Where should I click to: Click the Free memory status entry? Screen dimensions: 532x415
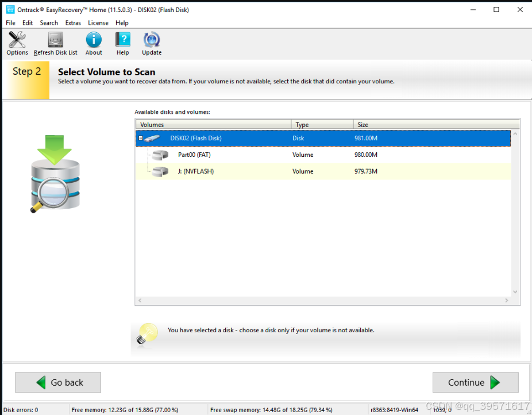[x=125, y=410]
